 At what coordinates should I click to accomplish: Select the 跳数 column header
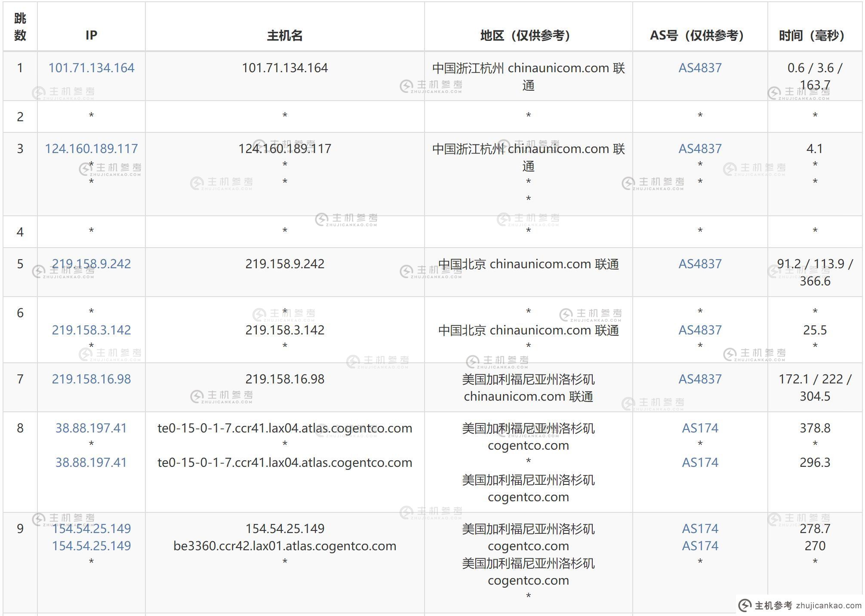point(20,27)
